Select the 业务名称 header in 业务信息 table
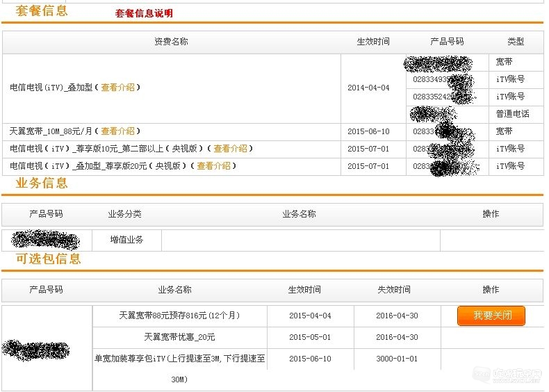This screenshot has height=392, width=549. tap(299, 214)
